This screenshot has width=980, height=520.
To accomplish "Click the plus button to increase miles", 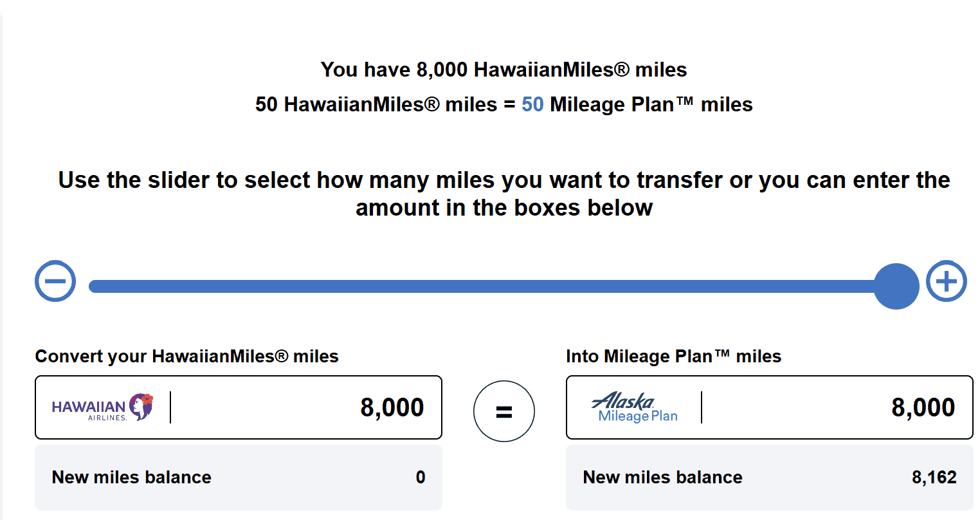I will pyautogui.click(x=946, y=281).
